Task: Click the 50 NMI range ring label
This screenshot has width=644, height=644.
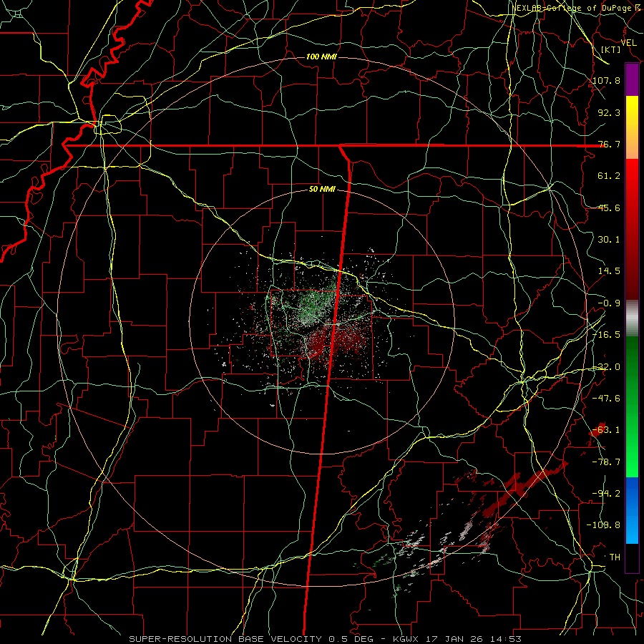Action: coord(322,190)
